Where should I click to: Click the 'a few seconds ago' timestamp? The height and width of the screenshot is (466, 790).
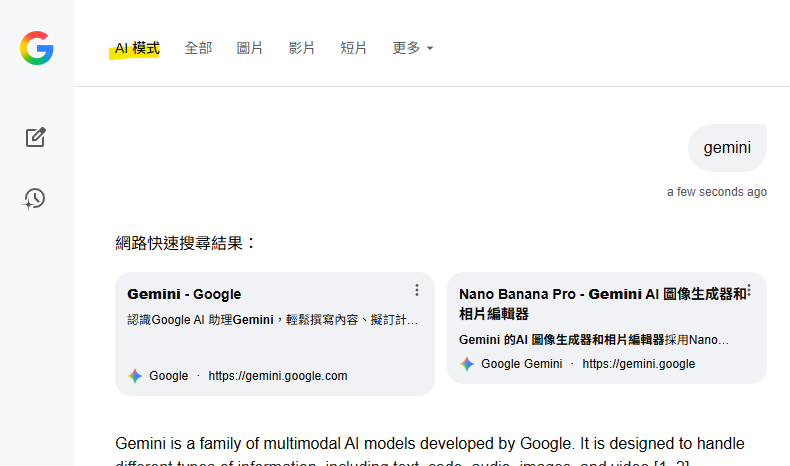click(716, 192)
